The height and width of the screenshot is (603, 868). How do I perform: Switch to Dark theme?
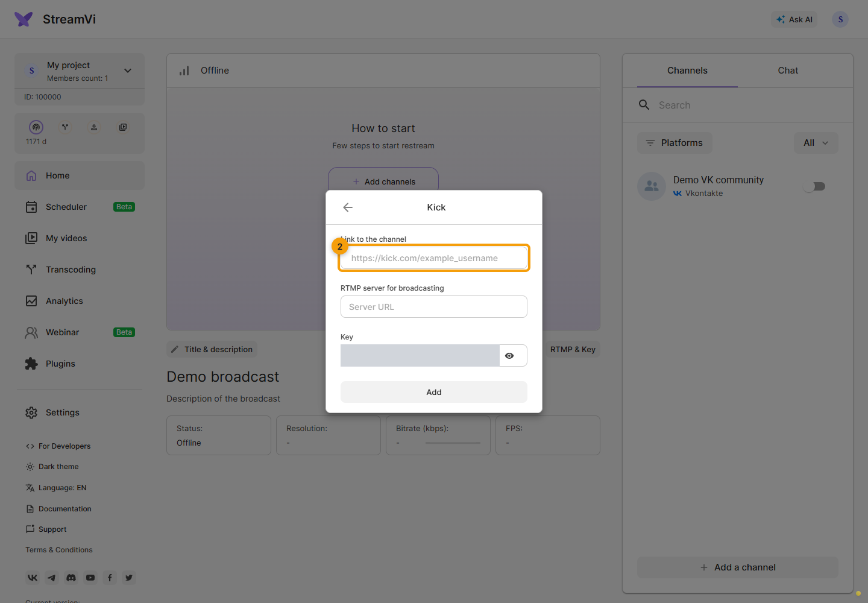(52, 467)
